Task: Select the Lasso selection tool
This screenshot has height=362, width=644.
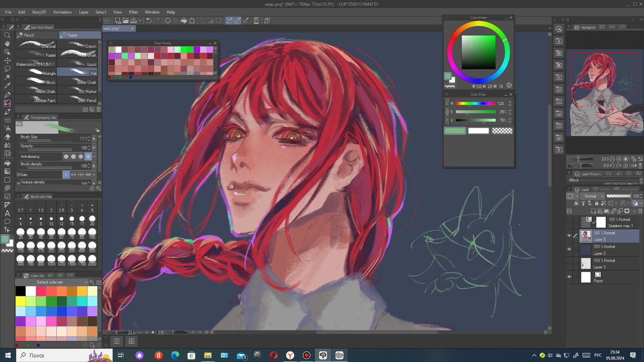Action: pyautogui.click(x=7, y=69)
